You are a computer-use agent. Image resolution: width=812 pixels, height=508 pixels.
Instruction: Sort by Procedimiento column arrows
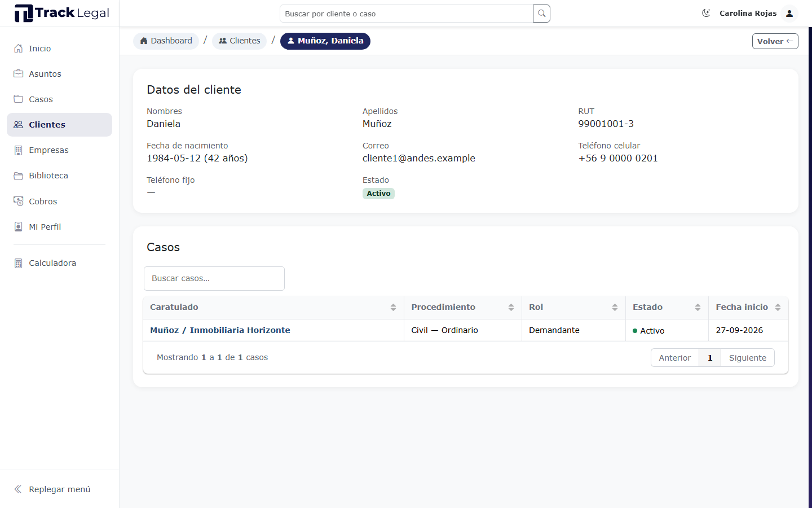coord(511,308)
